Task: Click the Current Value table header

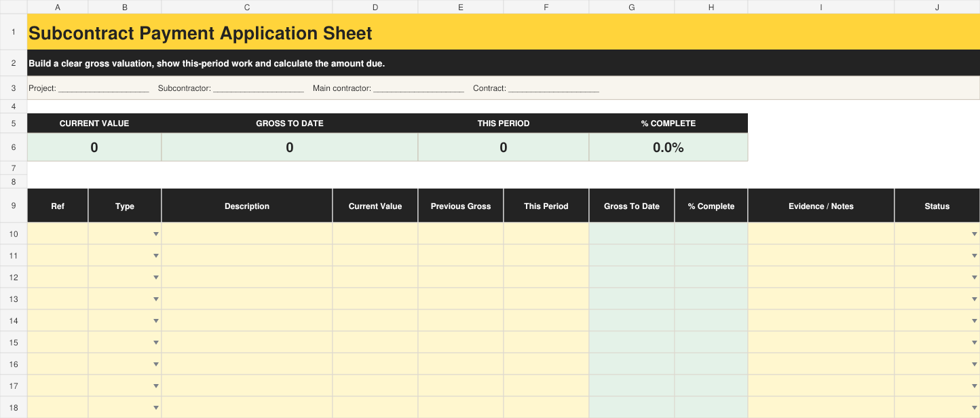Action: pos(375,206)
